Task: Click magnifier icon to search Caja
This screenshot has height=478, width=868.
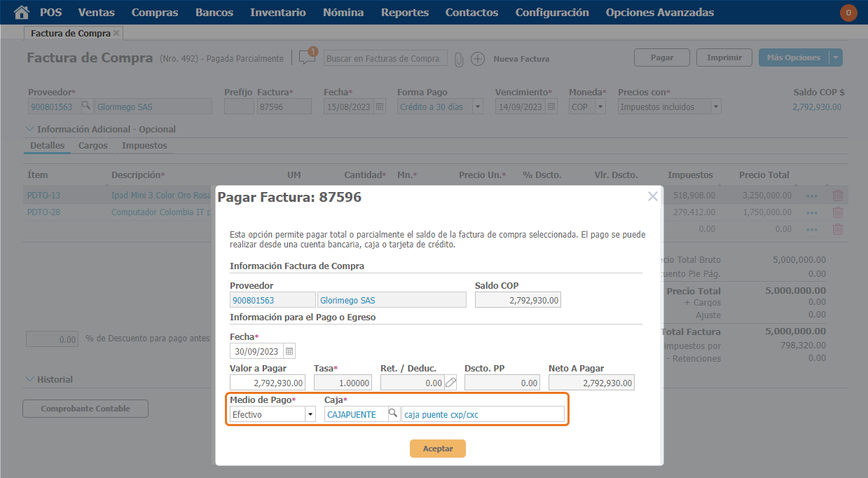Action: [393, 414]
